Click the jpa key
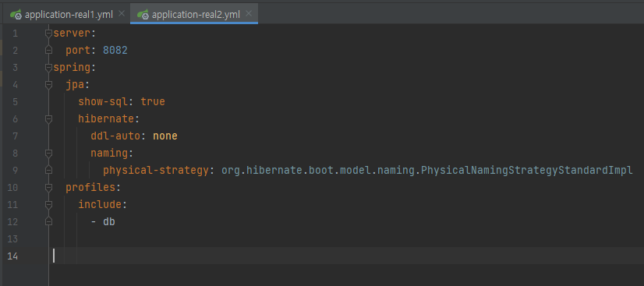Image resolution: width=644 pixels, height=286 pixels. (x=75, y=85)
